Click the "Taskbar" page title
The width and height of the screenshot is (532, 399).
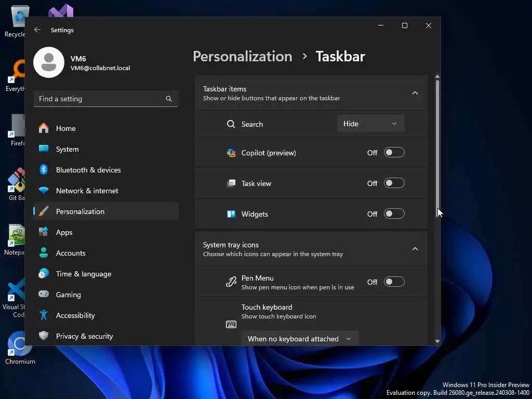340,57
